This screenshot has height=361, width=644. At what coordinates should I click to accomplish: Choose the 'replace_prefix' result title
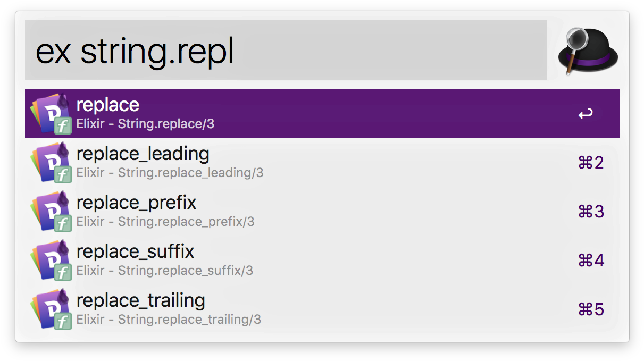pyautogui.click(x=137, y=203)
